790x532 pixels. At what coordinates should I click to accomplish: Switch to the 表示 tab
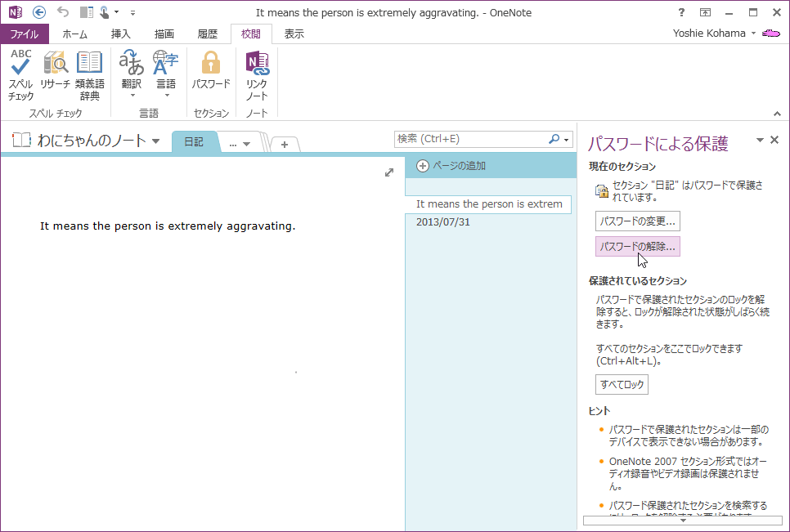pos(294,34)
